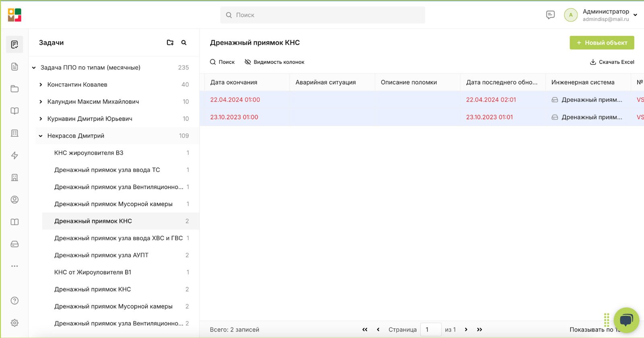Open the document icon in left sidebar
Image resolution: width=644 pixels, height=338 pixels.
(x=14, y=66)
